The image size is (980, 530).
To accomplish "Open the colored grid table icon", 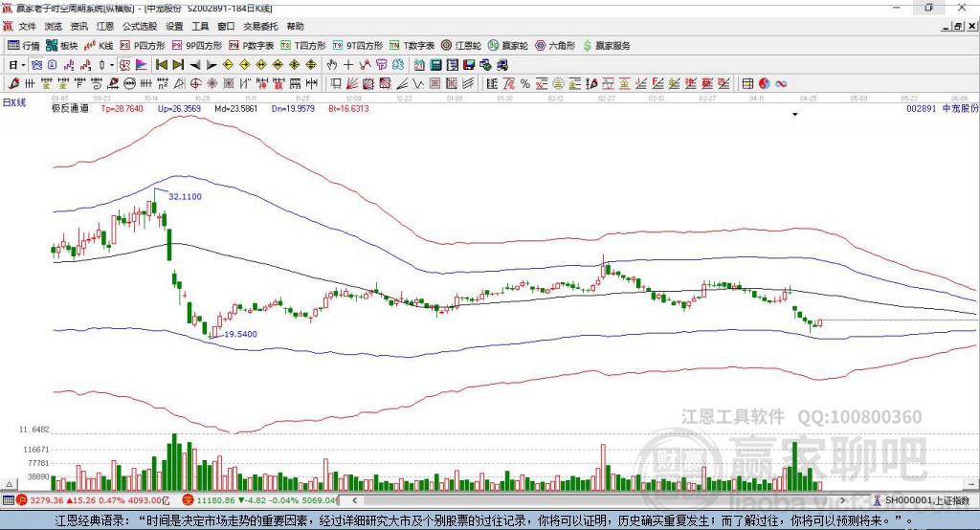I will (x=747, y=84).
